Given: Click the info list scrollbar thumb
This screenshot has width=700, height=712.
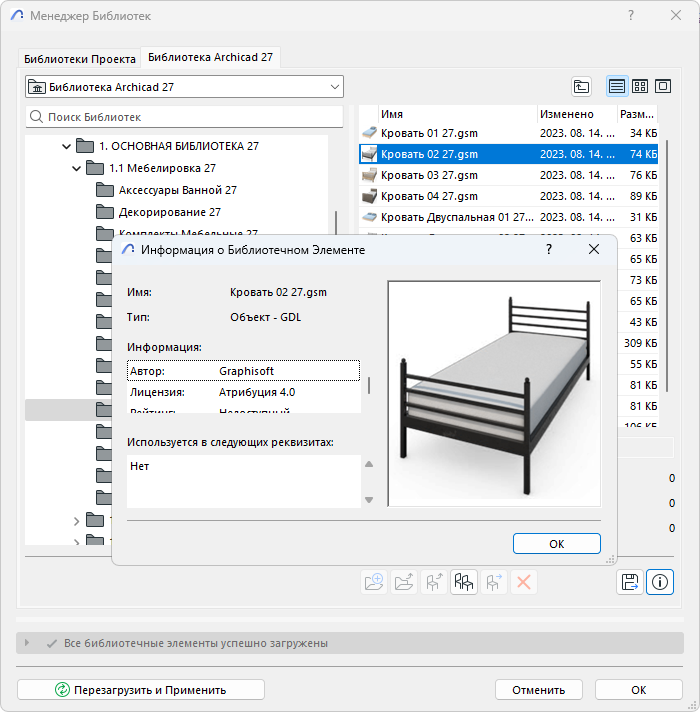Looking at the screenshot, I should pos(369,385).
